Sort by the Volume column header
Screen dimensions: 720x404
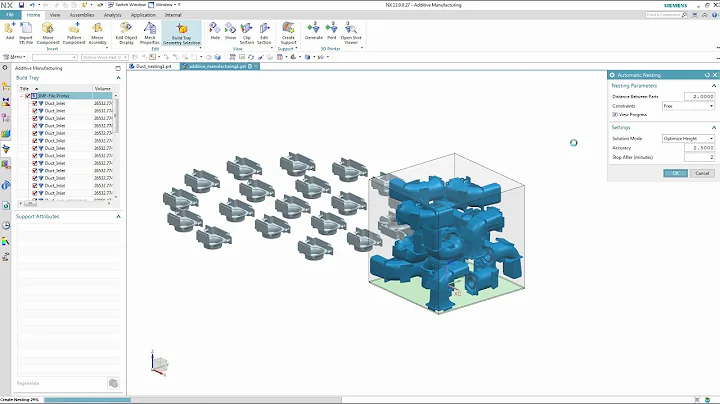(102, 88)
